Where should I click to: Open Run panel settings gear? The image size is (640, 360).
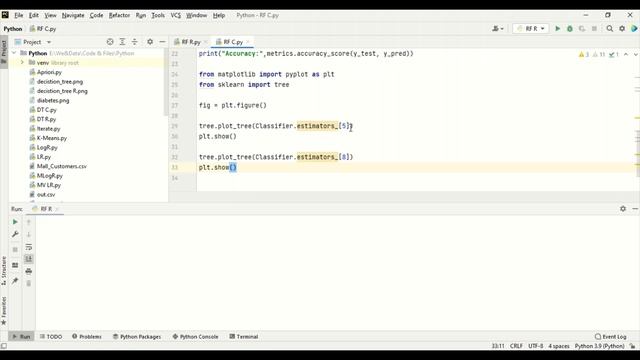pyautogui.click(x=623, y=209)
